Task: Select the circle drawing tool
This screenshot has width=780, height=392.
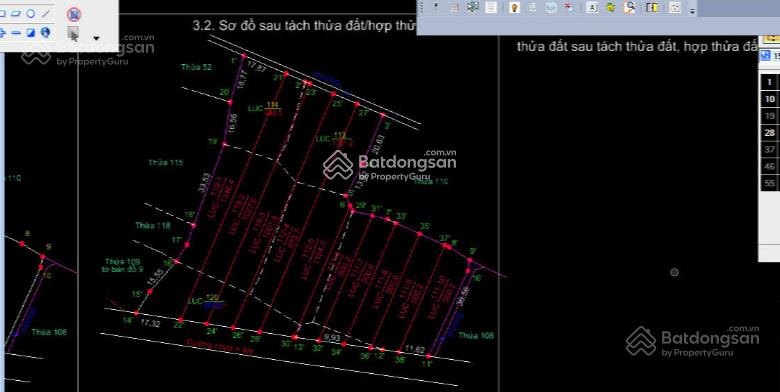Action: point(30,13)
